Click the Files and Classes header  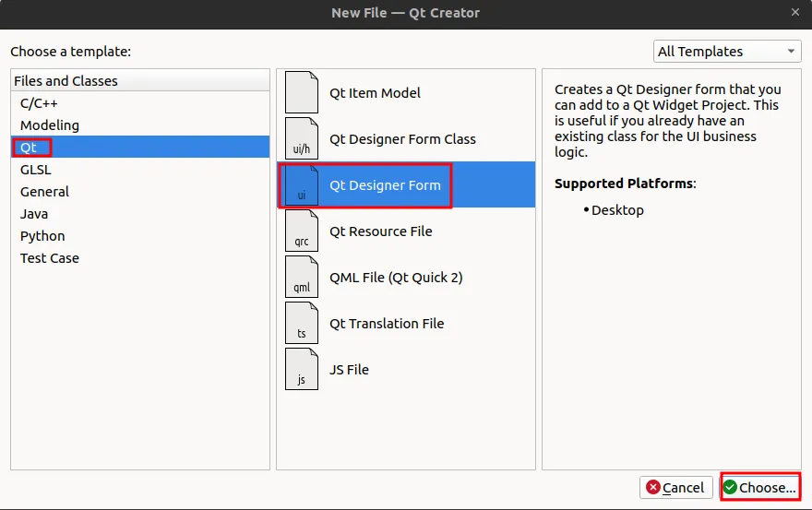click(x=140, y=81)
